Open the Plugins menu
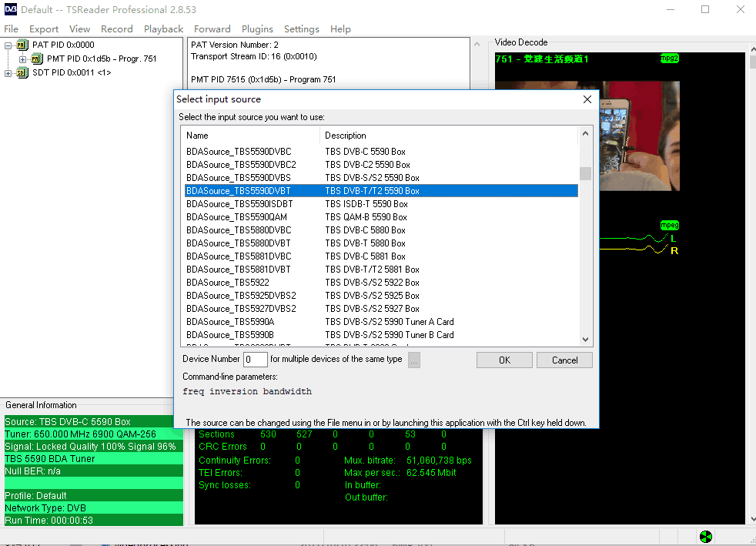756x546 pixels. pyautogui.click(x=257, y=29)
